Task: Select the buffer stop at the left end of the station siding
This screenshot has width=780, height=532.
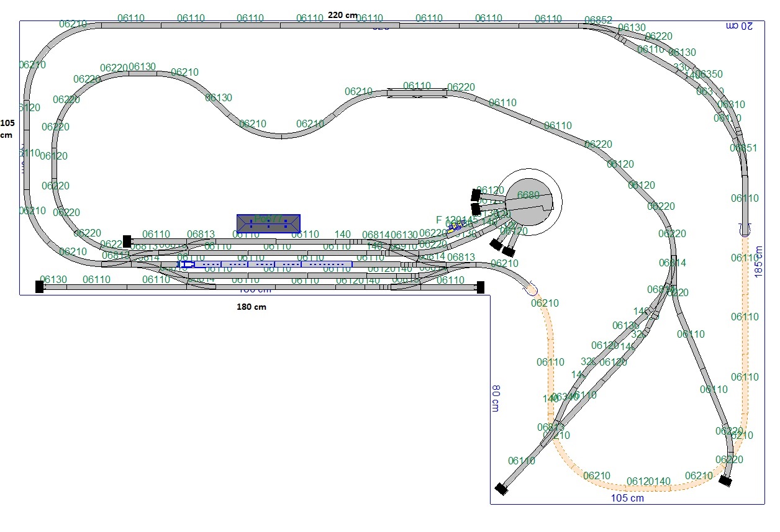Action: coord(127,241)
